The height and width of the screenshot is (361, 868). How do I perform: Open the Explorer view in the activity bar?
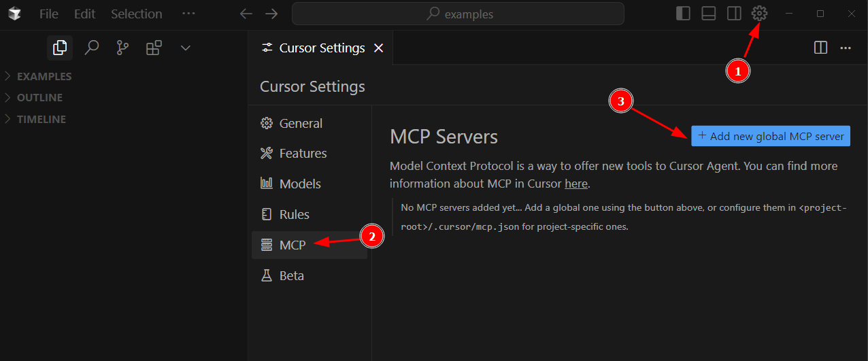(x=60, y=48)
